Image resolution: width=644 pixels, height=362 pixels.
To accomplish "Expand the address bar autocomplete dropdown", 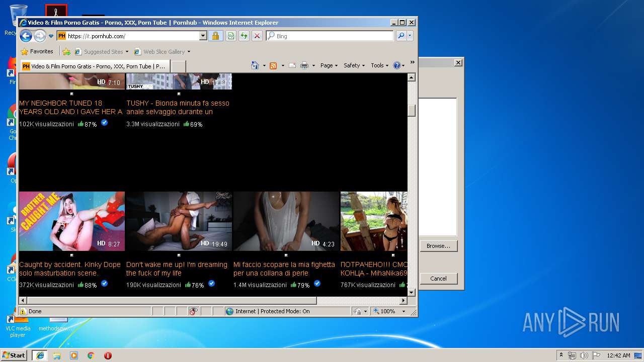I will click(x=203, y=36).
